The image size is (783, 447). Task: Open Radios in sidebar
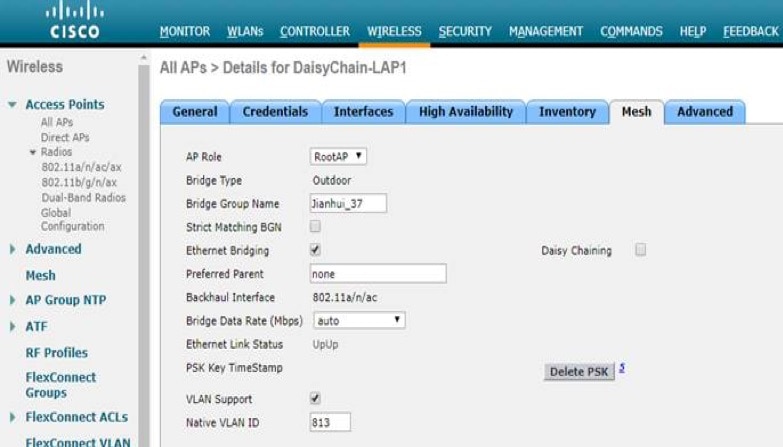[56, 152]
